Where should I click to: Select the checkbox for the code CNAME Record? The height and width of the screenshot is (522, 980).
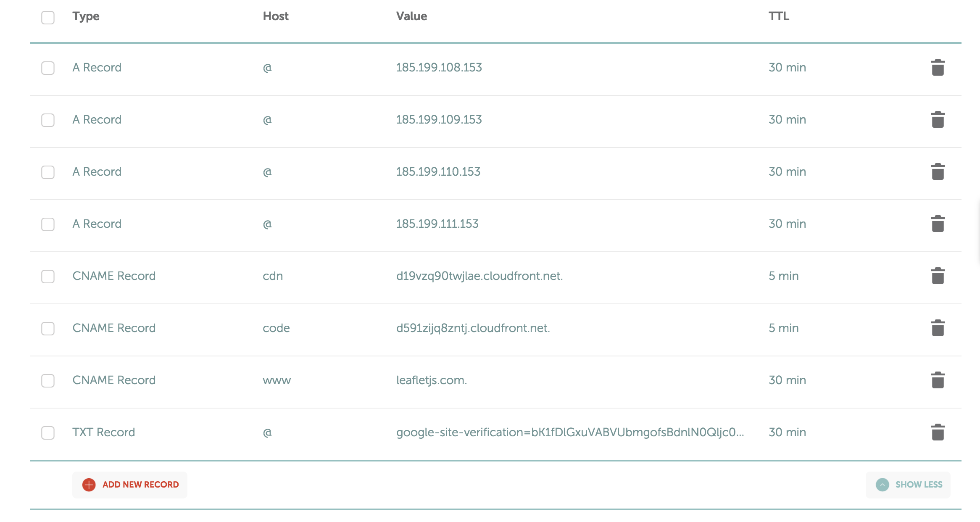[x=47, y=330]
